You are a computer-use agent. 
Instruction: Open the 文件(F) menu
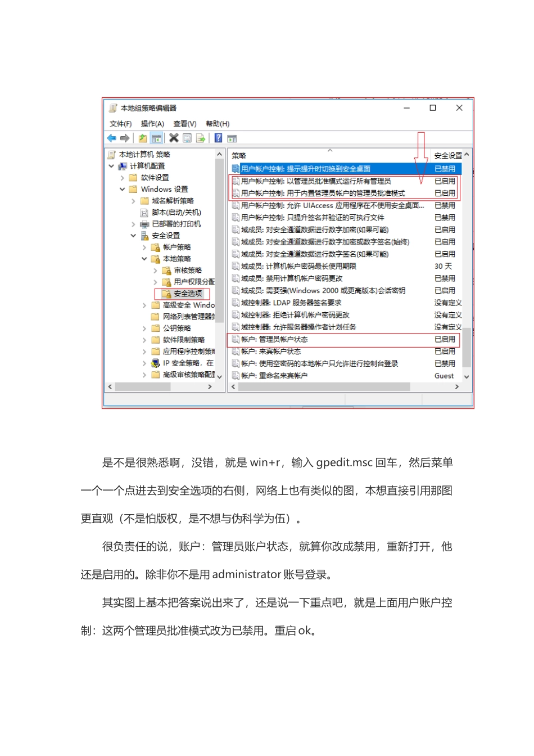(120, 124)
